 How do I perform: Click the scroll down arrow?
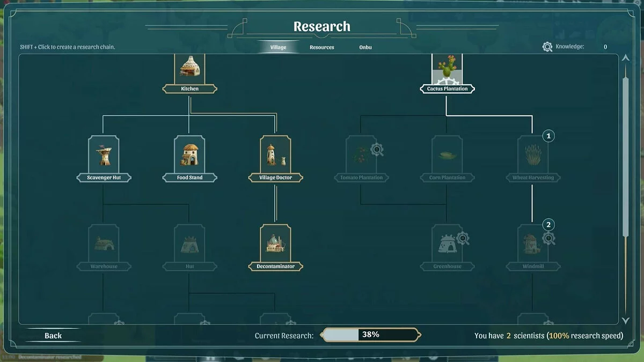(625, 320)
